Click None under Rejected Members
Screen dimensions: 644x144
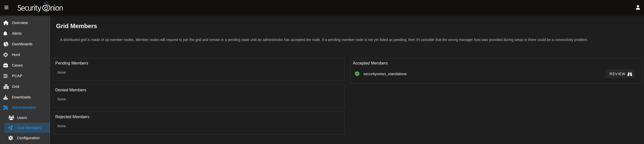pyautogui.click(x=62, y=126)
